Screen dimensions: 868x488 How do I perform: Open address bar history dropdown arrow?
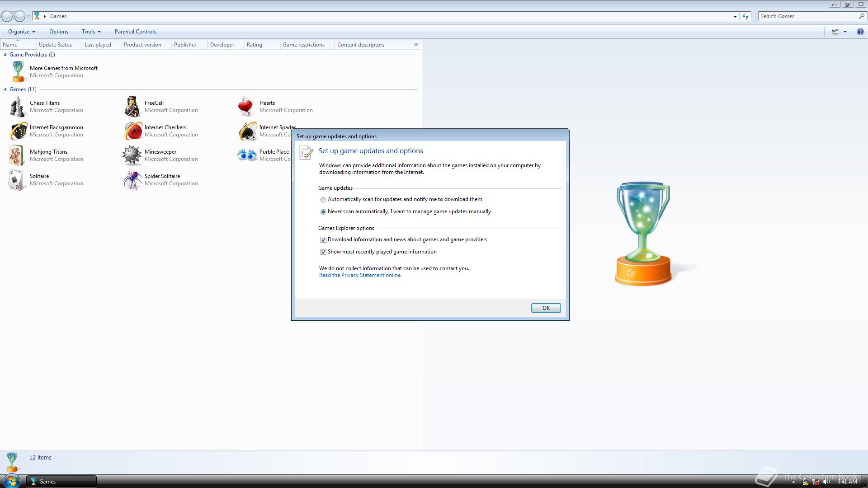tap(735, 16)
